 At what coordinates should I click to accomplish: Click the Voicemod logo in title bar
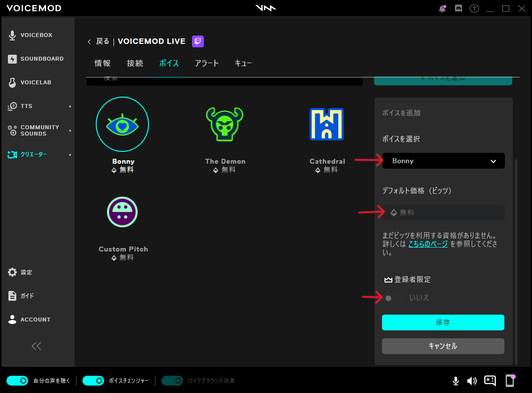[x=266, y=8]
